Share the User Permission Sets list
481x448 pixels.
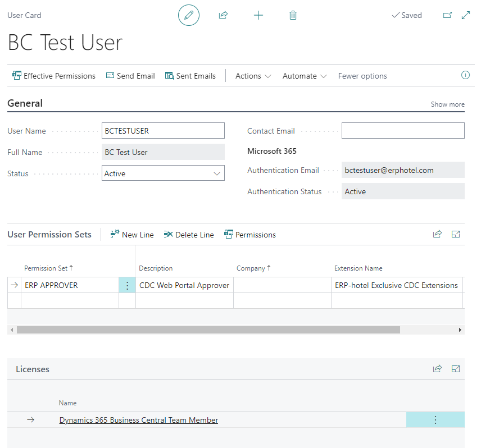click(x=437, y=235)
